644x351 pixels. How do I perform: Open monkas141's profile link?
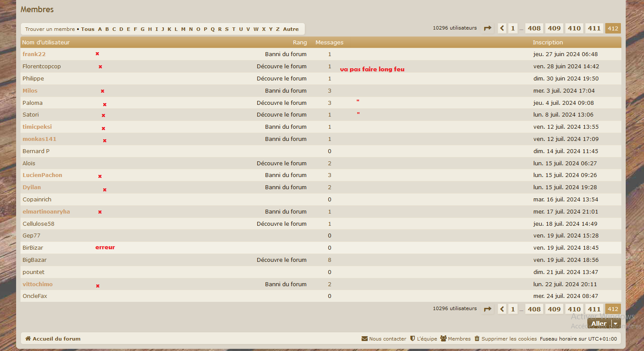click(40, 139)
